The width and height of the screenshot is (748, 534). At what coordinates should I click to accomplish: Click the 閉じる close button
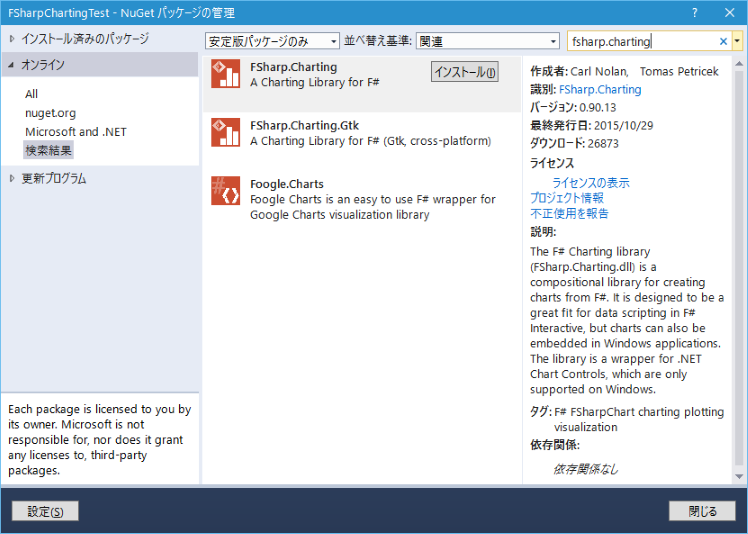coord(702,512)
